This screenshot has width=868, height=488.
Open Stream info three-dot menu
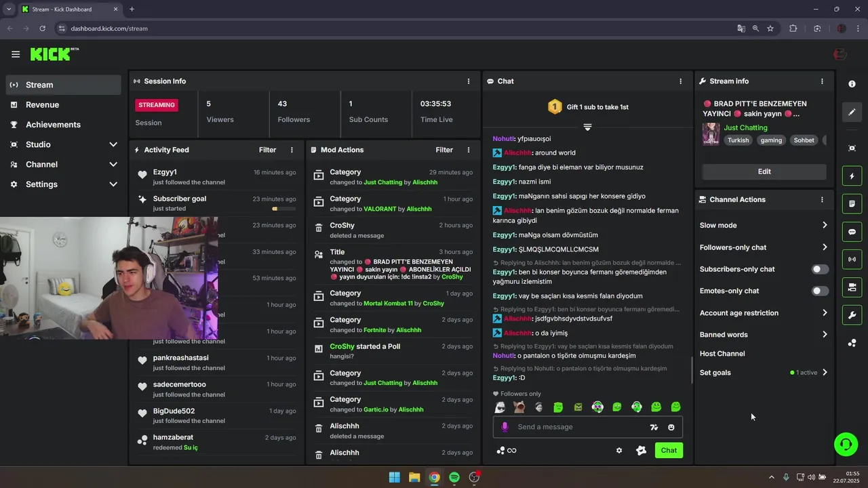pos(822,81)
